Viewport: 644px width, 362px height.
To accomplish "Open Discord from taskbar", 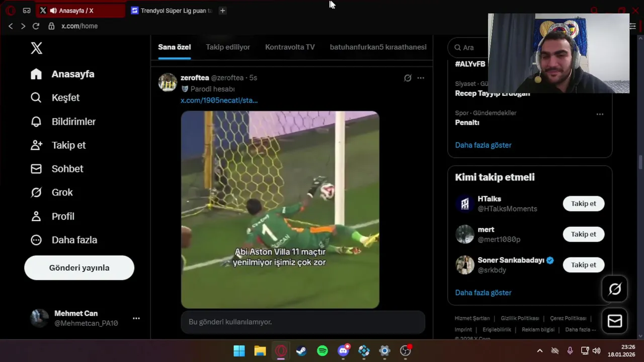I will click(x=344, y=351).
